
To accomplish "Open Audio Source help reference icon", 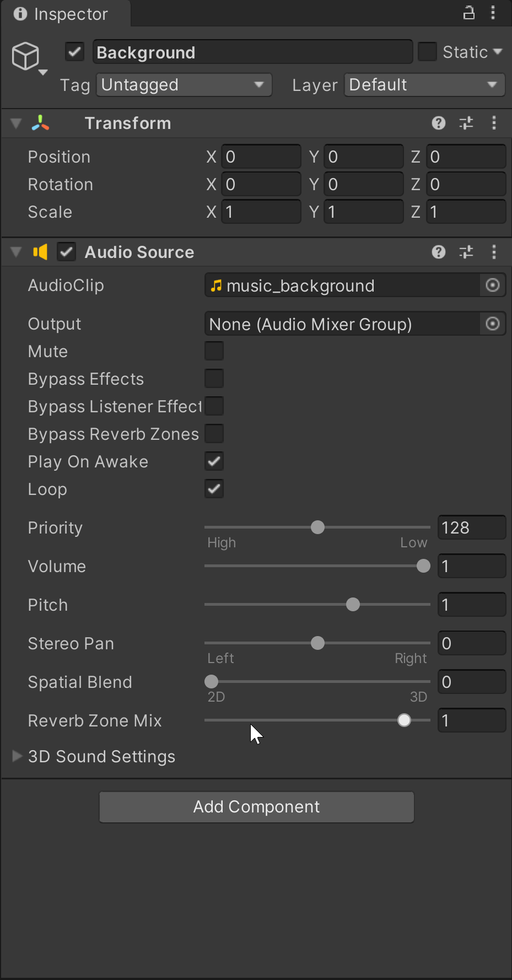I will [439, 252].
